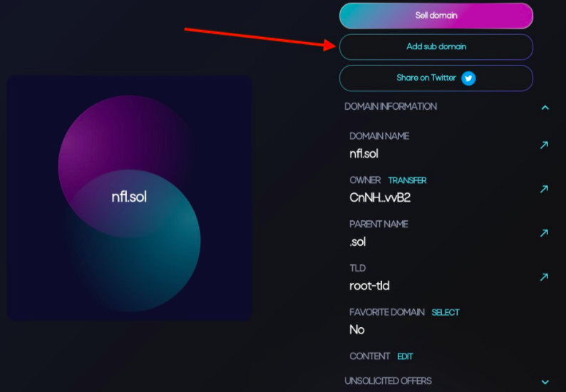Click the .sol value under PARENT NAME
The width and height of the screenshot is (566, 392).
pos(357,242)
